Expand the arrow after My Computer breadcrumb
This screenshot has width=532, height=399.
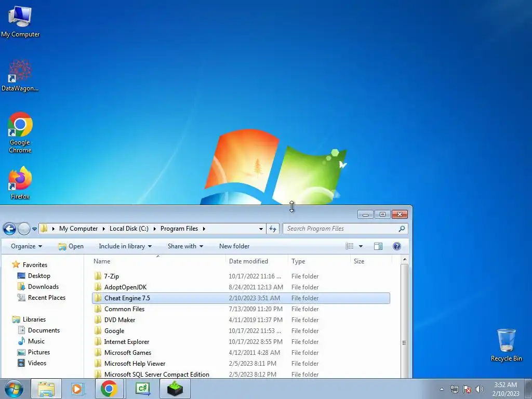(103, 229)
